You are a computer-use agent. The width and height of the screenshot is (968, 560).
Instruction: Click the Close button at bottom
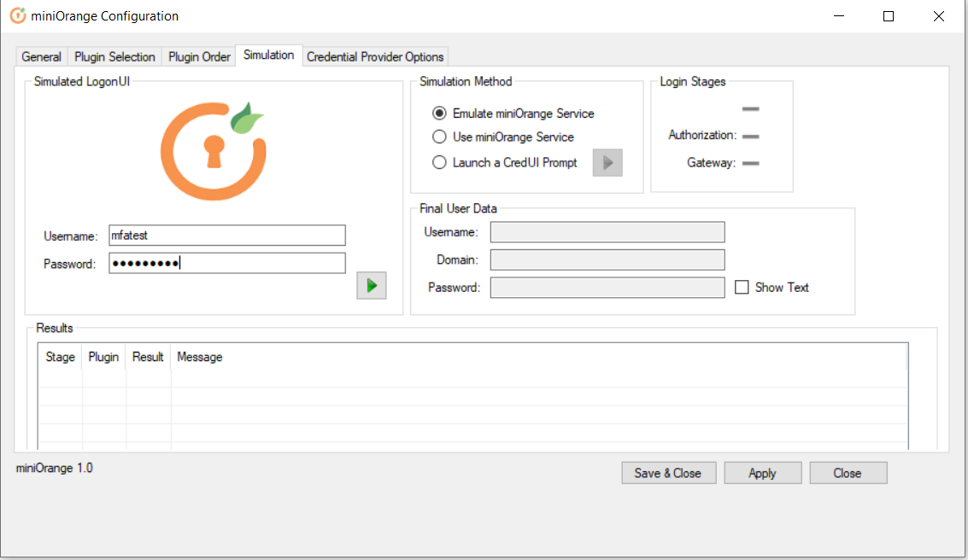(848, 473)
